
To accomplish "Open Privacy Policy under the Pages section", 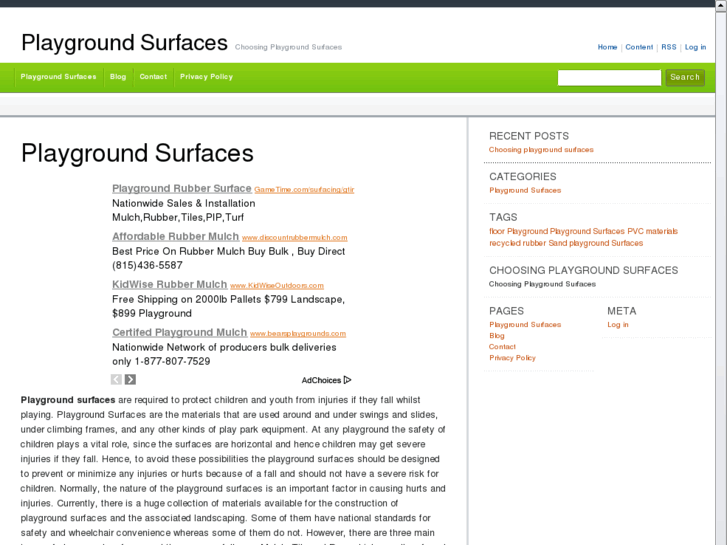I will [x=512, y=358].
